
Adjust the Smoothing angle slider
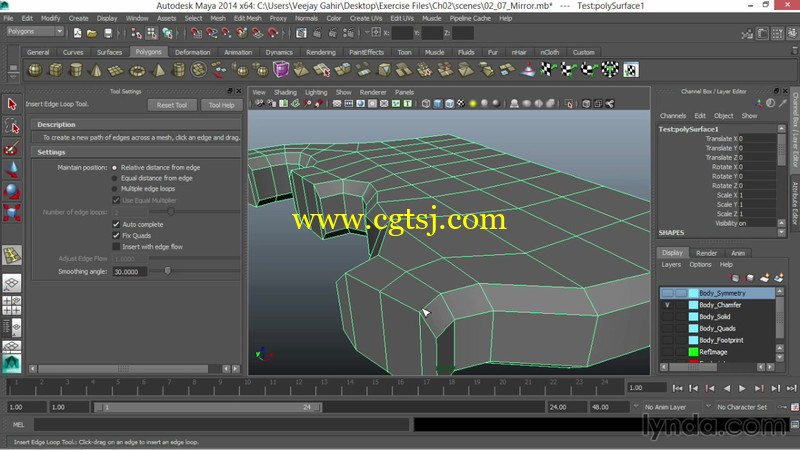167,271
